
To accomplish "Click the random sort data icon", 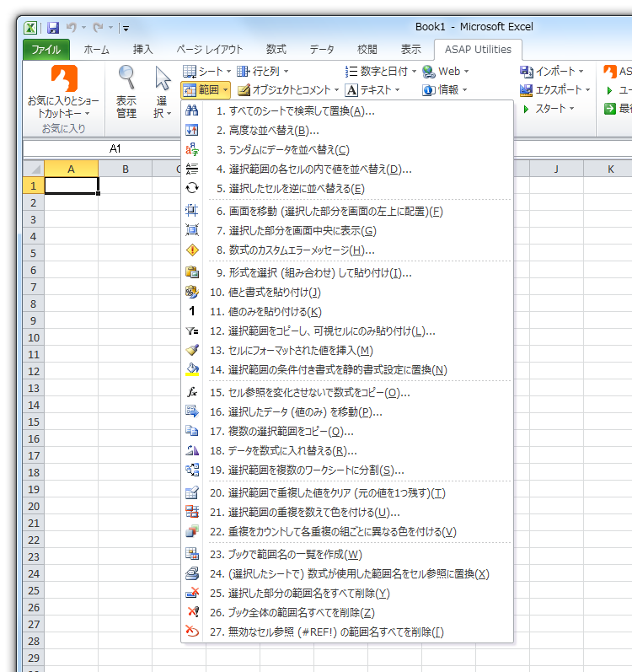I will click(x=192, y=149).
